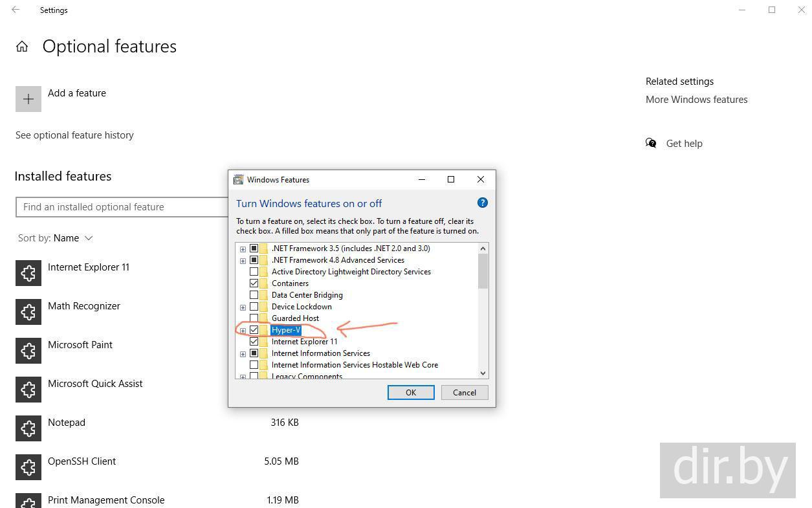Close the Windows Features dialog with X
This screenshot has height=508, width=812.
click(480, 179)
